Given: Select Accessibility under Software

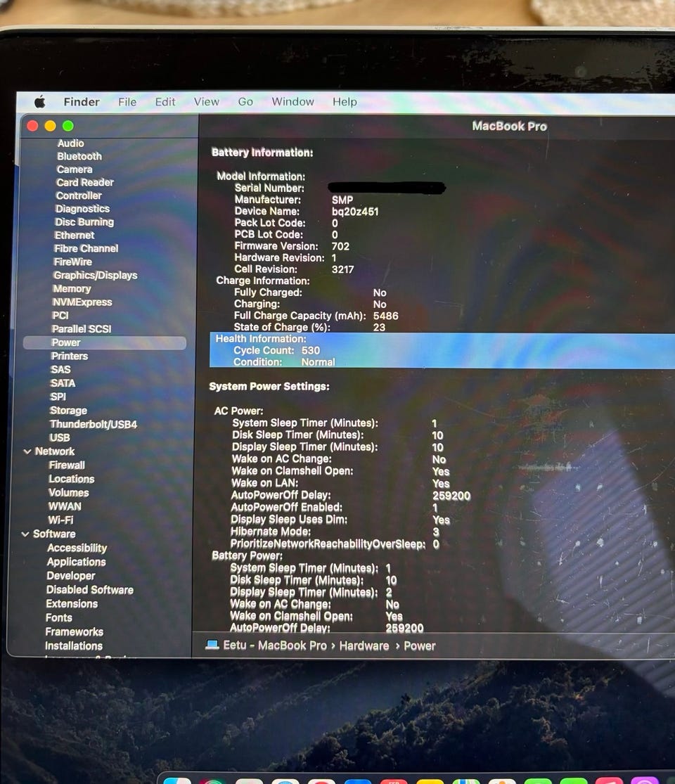Looking at the screenshot, I should tap(77, 548).
